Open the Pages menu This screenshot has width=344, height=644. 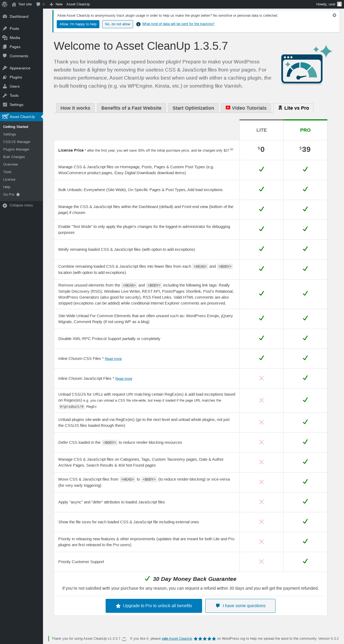(21, 47)
